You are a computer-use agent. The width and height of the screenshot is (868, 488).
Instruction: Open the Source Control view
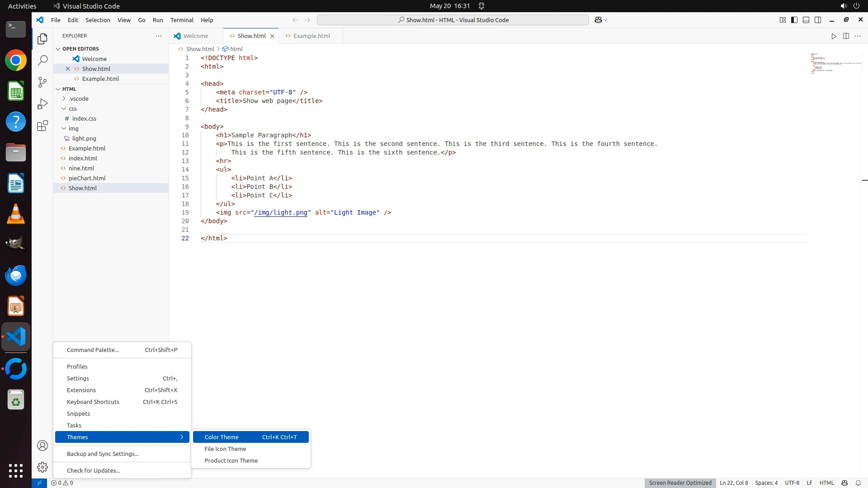tap(42, 82)
